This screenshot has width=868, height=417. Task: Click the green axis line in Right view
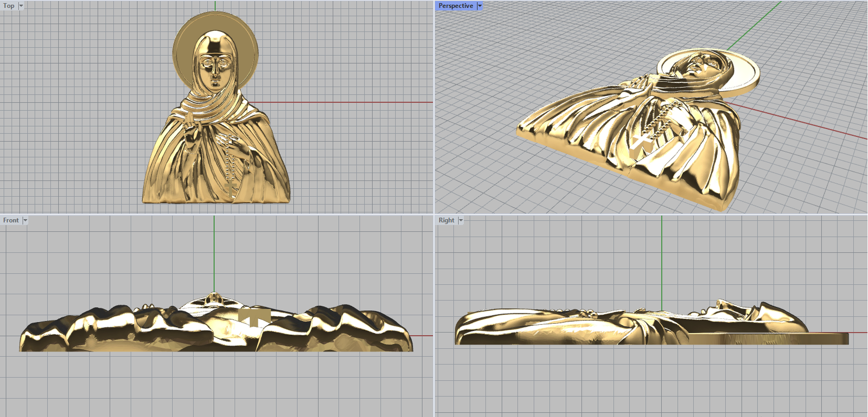coord(662,260)
